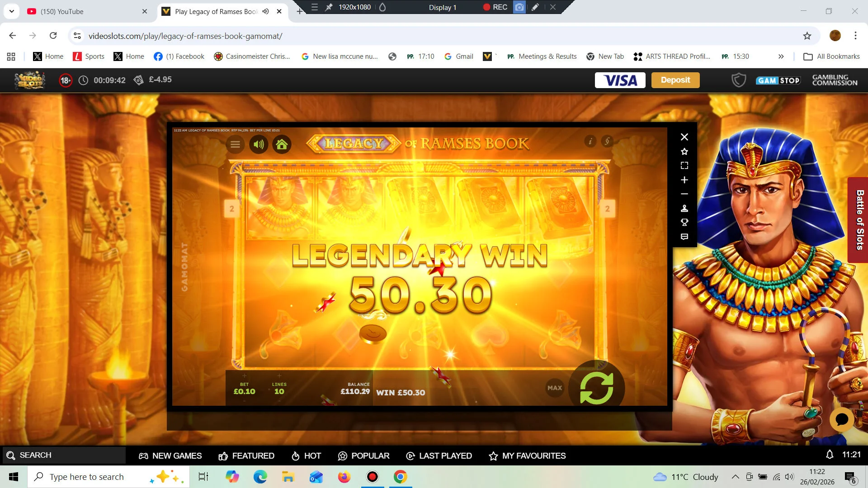Toggle game fullscreen icon
868x488 pixels.
tap(684, 165)
